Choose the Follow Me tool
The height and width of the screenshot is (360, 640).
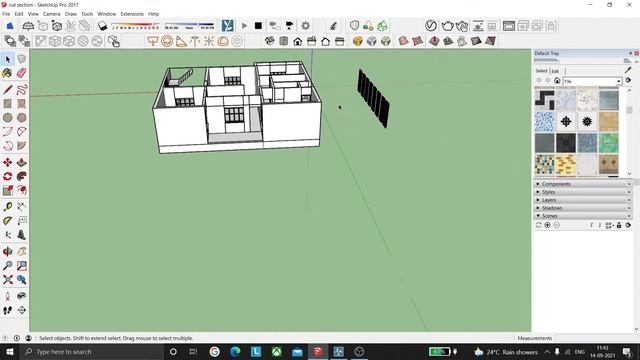coord(22,176)
